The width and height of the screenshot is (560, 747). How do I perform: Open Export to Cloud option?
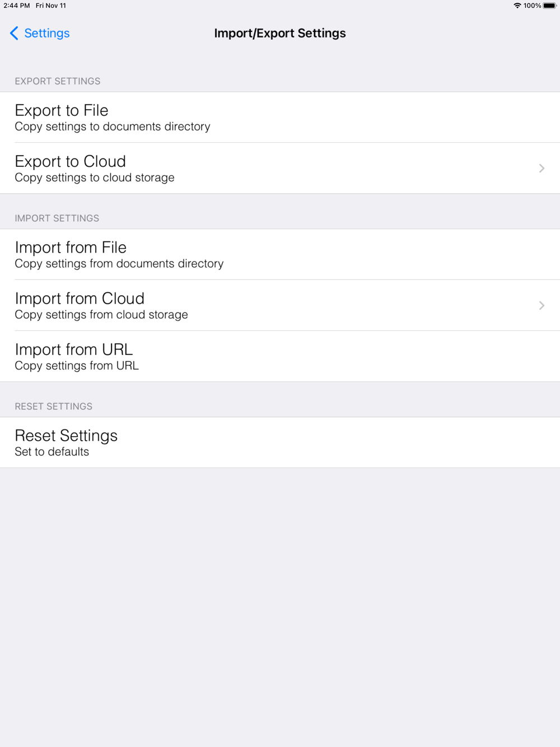click(280, 169)
